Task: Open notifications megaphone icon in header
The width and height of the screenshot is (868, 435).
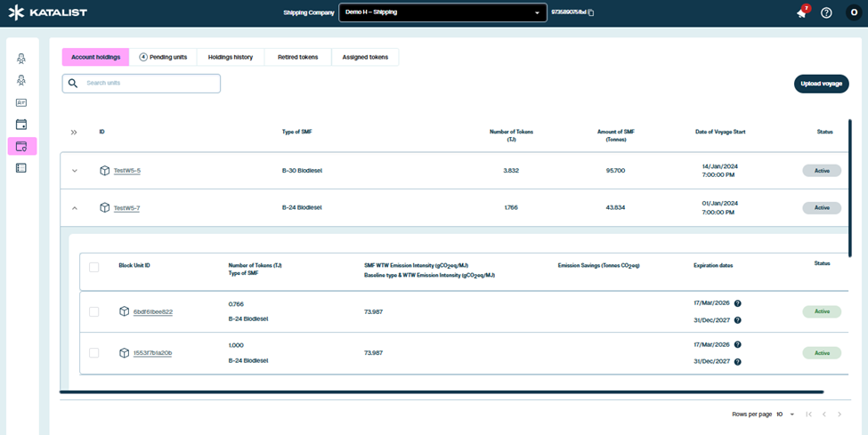Action: pos(801,12)
